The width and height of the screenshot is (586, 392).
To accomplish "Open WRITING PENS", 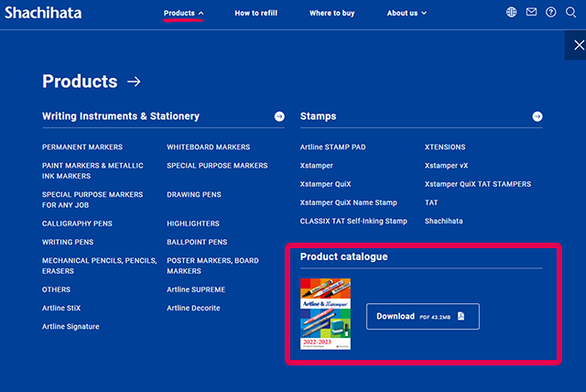I will coord(68,242).
